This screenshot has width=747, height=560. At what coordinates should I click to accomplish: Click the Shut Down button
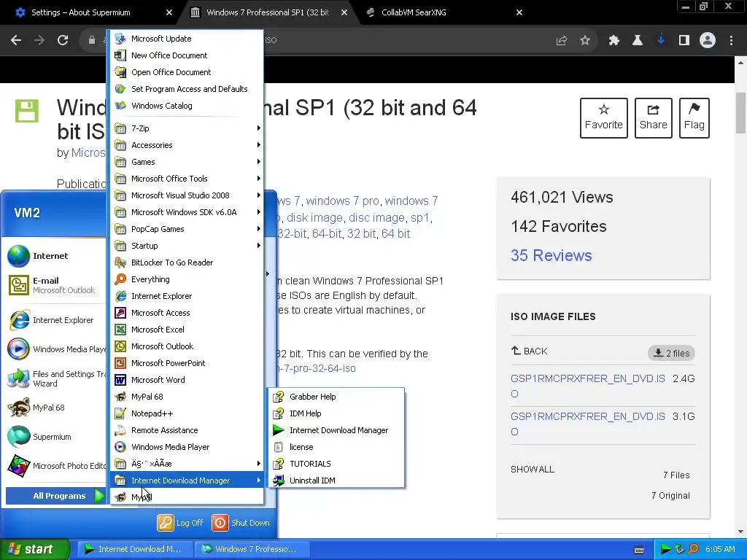(x=241, y=522)
